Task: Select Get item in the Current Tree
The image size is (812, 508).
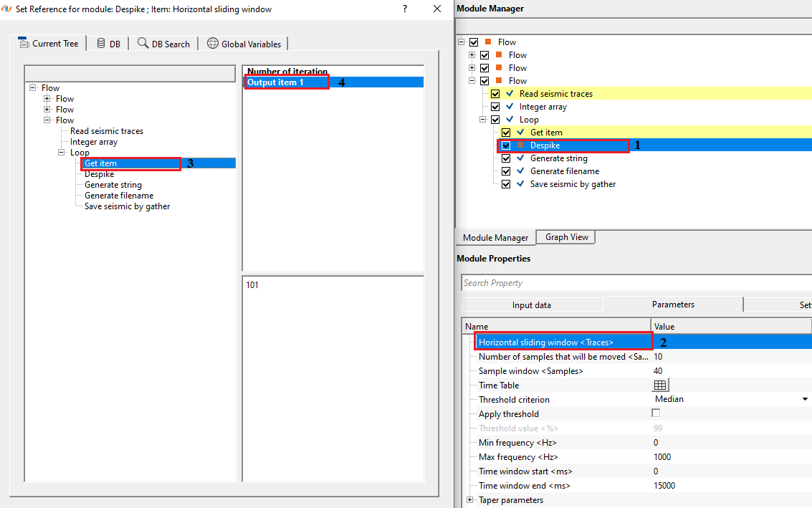Action: 100,163
